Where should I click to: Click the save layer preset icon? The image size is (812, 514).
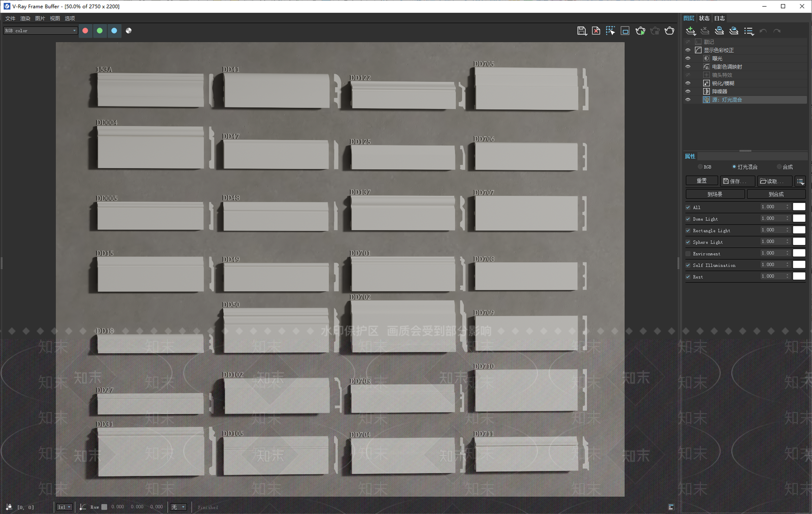tap(719, 31)
